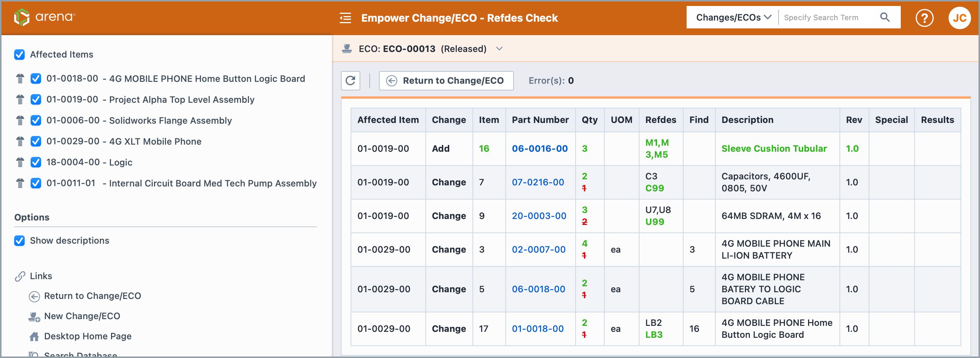Open the help question mark icon
This screenshot has height=358, width=980.
coord(924,18)
